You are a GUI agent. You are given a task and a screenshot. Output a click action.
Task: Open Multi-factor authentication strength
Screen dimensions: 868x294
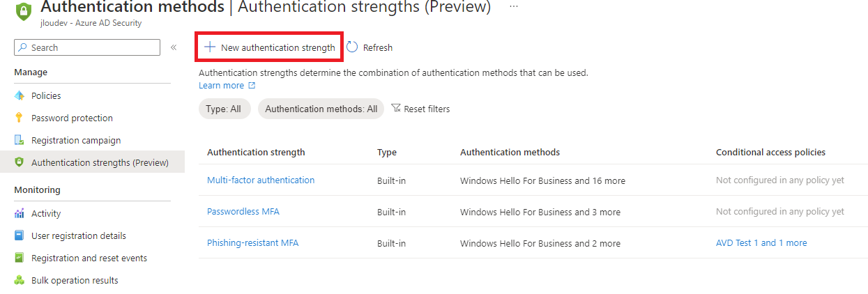point(261,180)
